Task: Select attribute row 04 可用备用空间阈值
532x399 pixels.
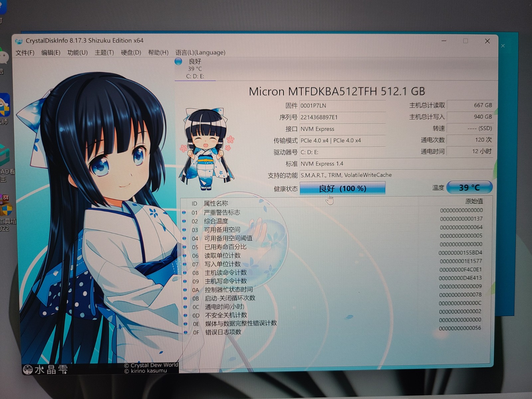Action: [x=332, y=238]
